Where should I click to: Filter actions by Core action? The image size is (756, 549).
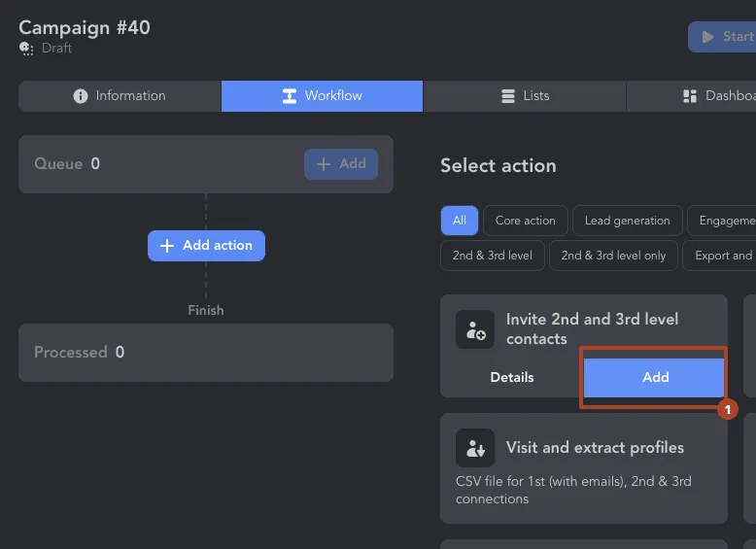pos(526,221)
